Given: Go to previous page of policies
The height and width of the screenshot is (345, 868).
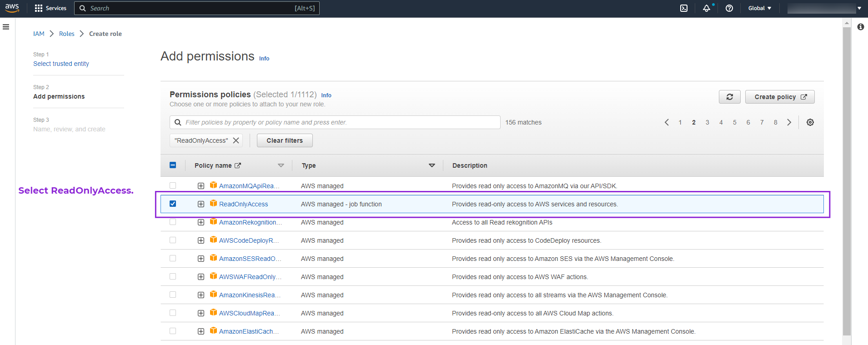Looking at the screenshot, I should (667, 122).
